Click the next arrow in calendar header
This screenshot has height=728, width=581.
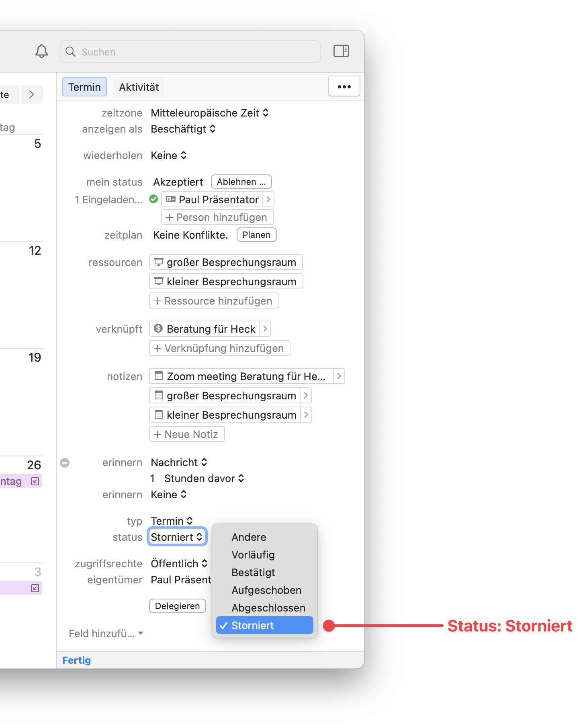[x=32, y=95]
